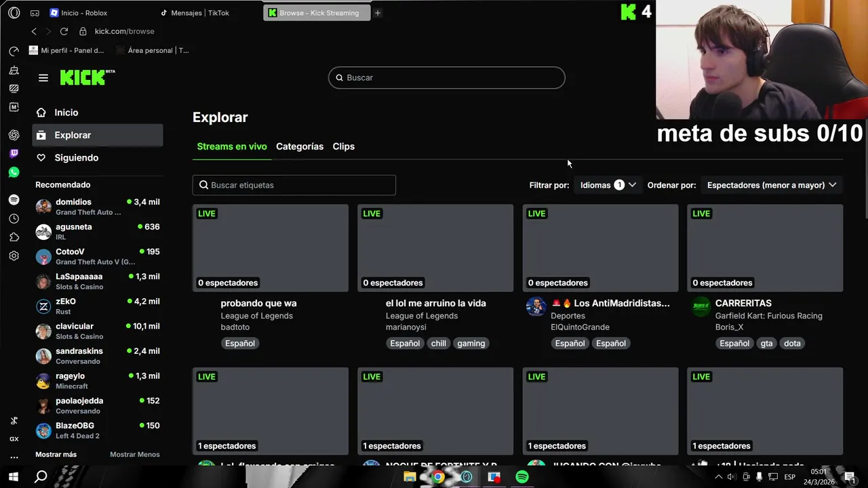Open rageylo Minecraft channel
This screenshot has width=868, height=488.
(x=98, y=380)
